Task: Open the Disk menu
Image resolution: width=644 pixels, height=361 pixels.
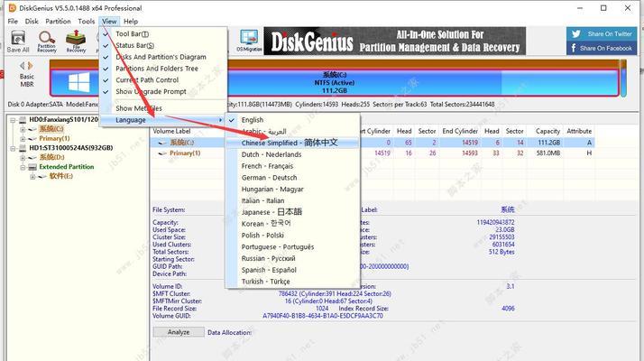Action: click(32, 22)
